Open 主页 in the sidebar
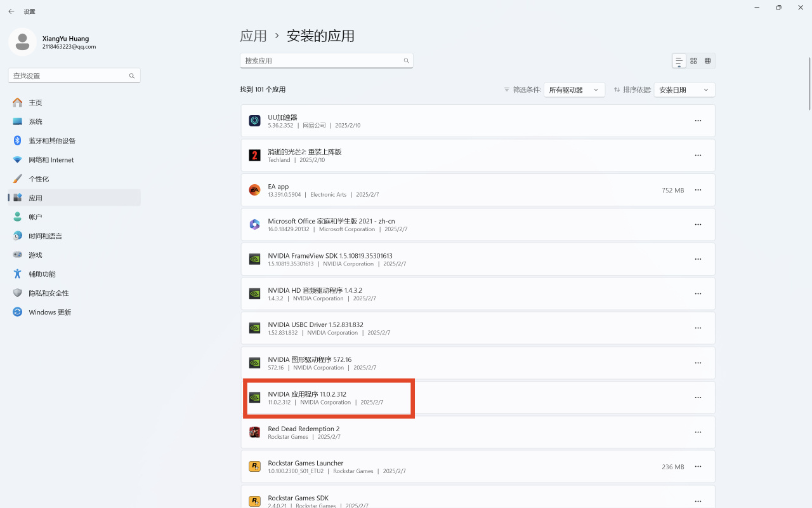 click(x=74, y=102)
